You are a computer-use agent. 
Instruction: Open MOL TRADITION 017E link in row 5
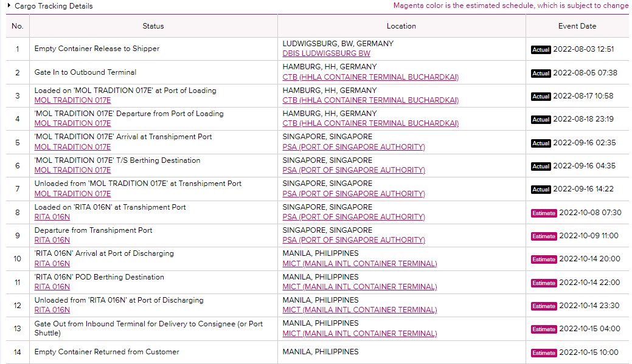[72, 146]
